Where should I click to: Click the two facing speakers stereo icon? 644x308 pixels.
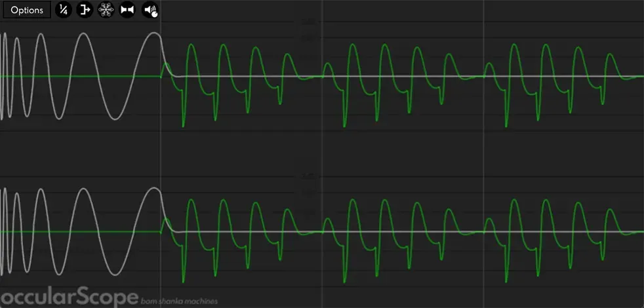(x=127, y=10)
